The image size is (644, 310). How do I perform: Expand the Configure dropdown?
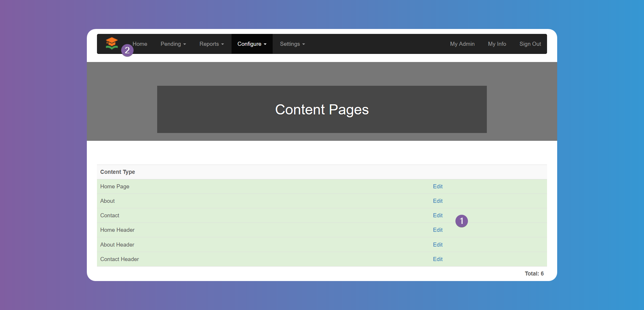pyautogui.click(x=252, y=44)
